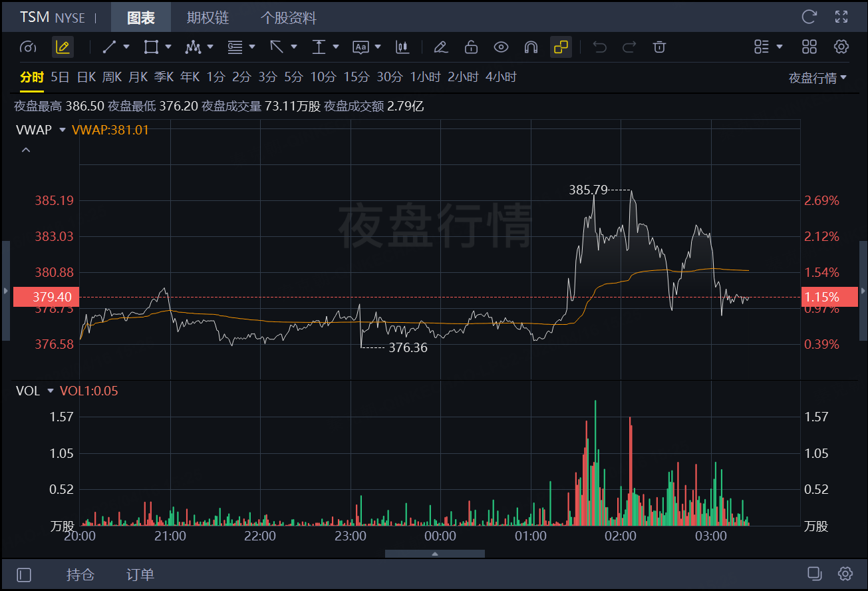Select the 2小时 interval
This screenshot has height=591, width=868.
(463, 77)
